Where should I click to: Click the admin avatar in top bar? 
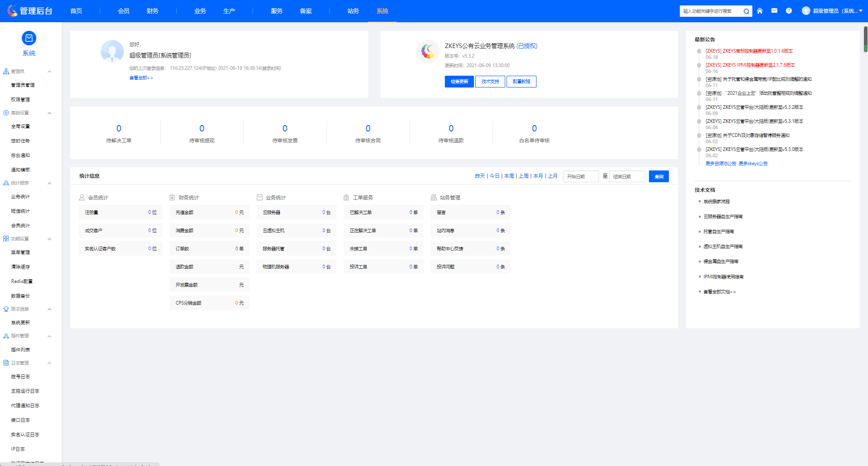(806, 11)
